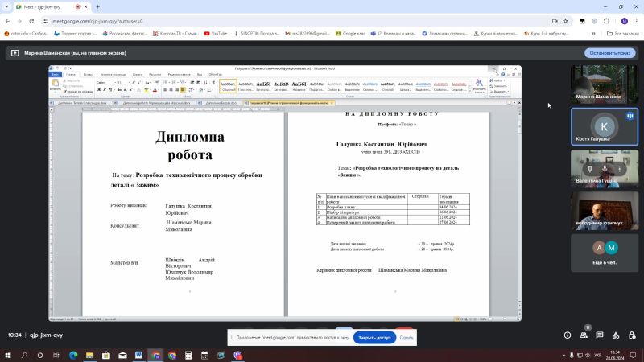644x362 pixels.
Task: Toggle the УКР input language indicator
Action: 598,355
